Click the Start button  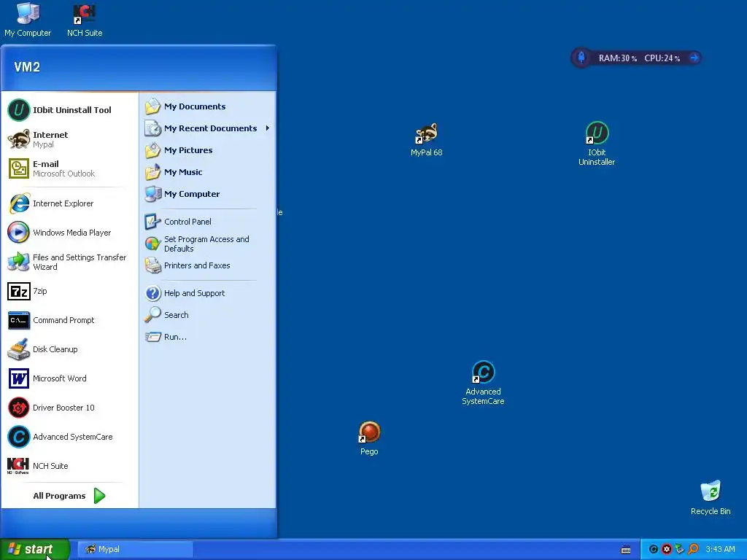pyautogui.click(x=34, y=549)
